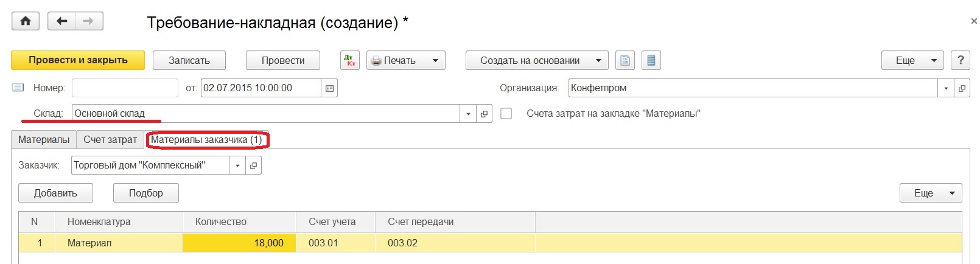The height and width of the screenshot is (264, 980).
Task: Open the Организация record with the open icon
Action: pos(962,88)
